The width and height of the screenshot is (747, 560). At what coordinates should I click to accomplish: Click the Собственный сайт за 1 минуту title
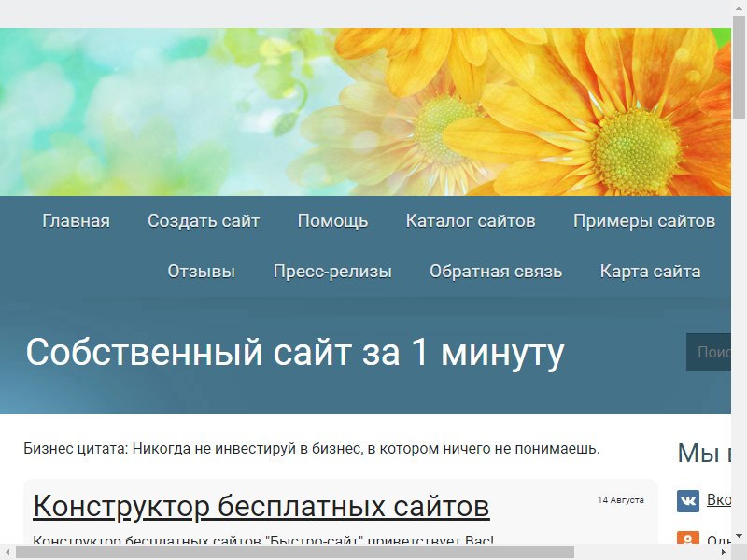[x=295, y=353]
